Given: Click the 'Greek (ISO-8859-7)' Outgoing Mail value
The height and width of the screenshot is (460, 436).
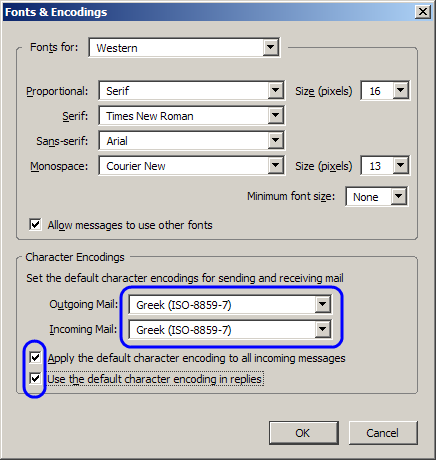Looking at the screenshot, I should (184, 305).
